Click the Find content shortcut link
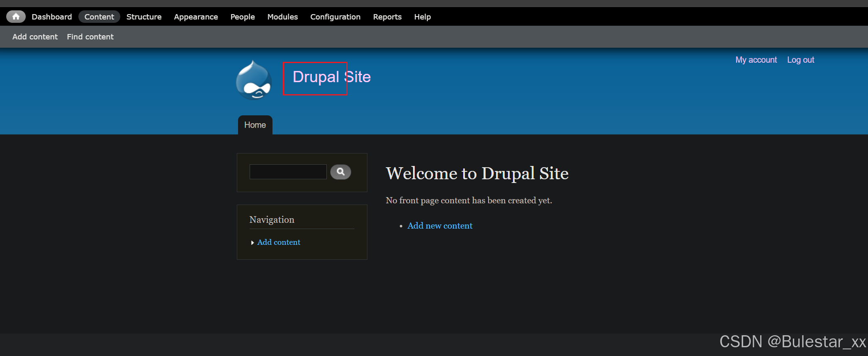Image resolution: width=868 pixels, height=356 pixels. click(90, 37)
